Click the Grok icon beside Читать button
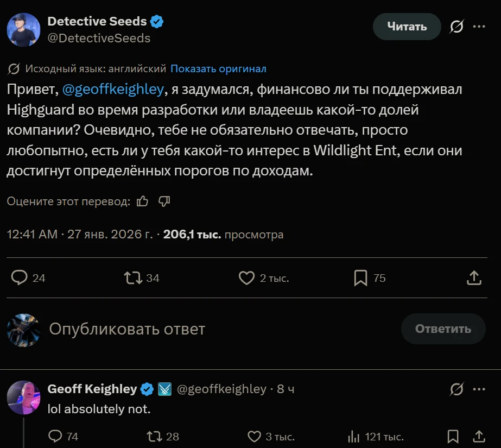This screenshot has width=501, height=448. tap(457, 27)
